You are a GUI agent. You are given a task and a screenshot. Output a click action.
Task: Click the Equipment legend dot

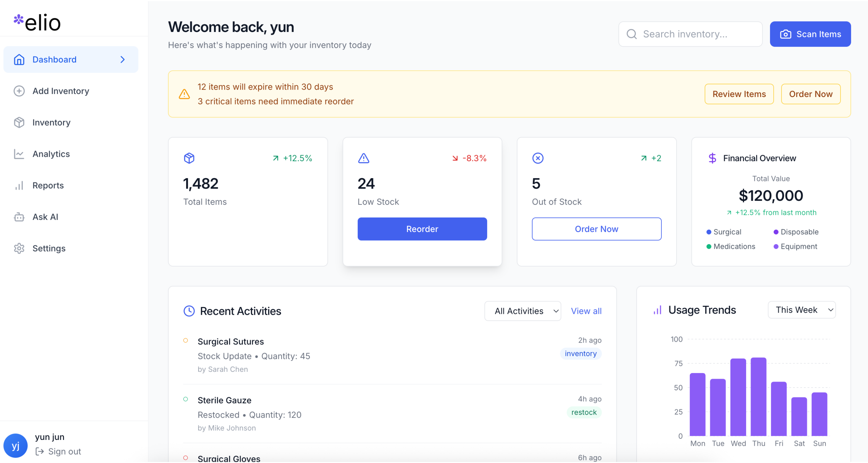coord(776,246)
